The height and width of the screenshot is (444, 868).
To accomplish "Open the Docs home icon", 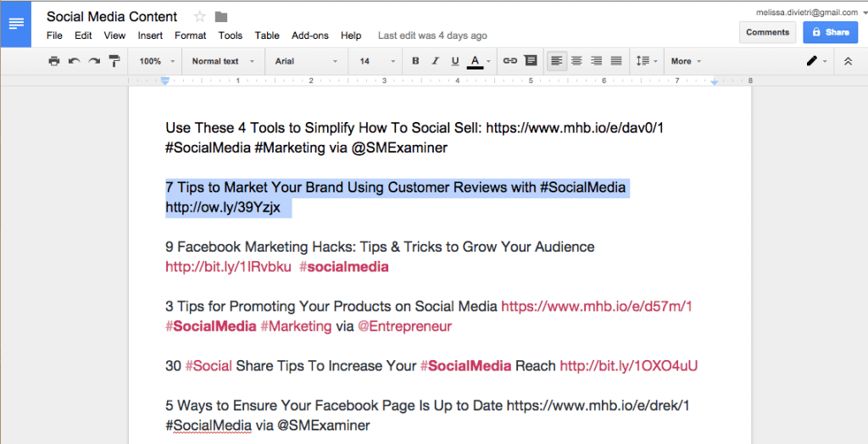I will pos(16,23).
